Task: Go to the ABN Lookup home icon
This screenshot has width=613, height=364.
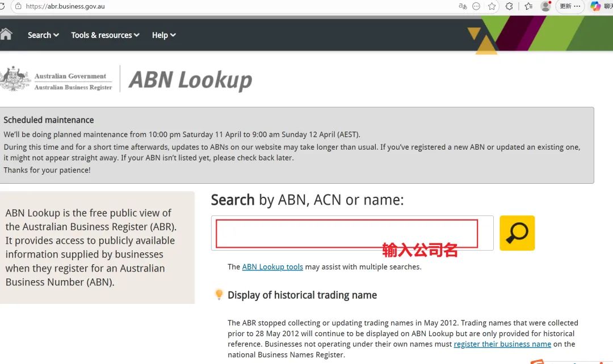Action: click(x=6, y=35)
